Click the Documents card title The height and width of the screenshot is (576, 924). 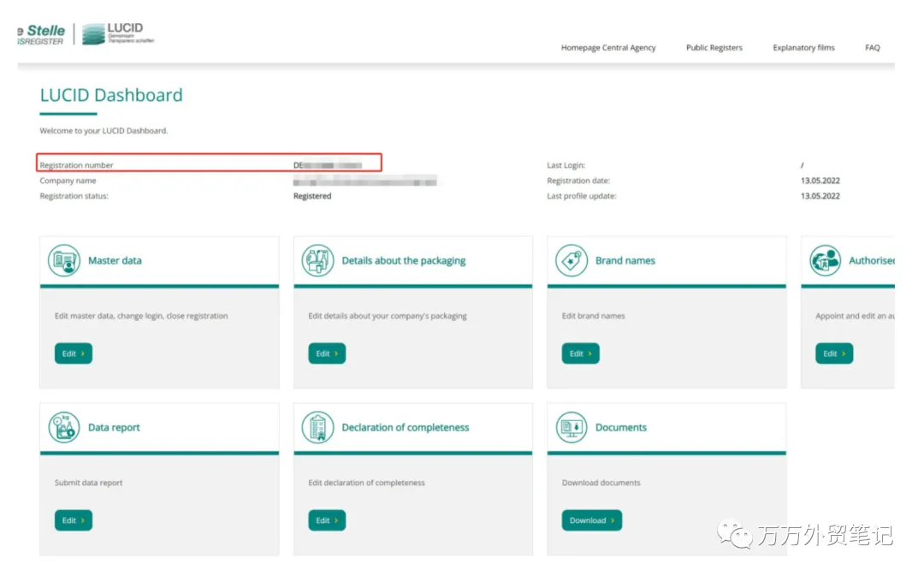[x=621, y=427]
